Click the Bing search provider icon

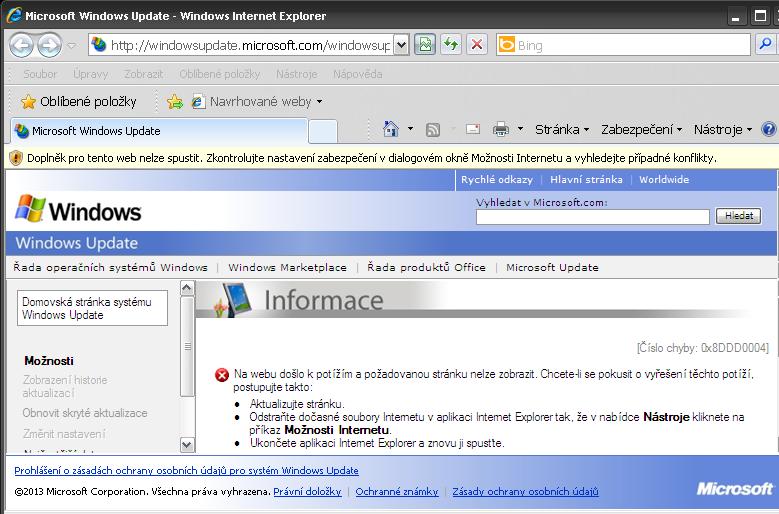pyautogui.click(x=506, y=45)
